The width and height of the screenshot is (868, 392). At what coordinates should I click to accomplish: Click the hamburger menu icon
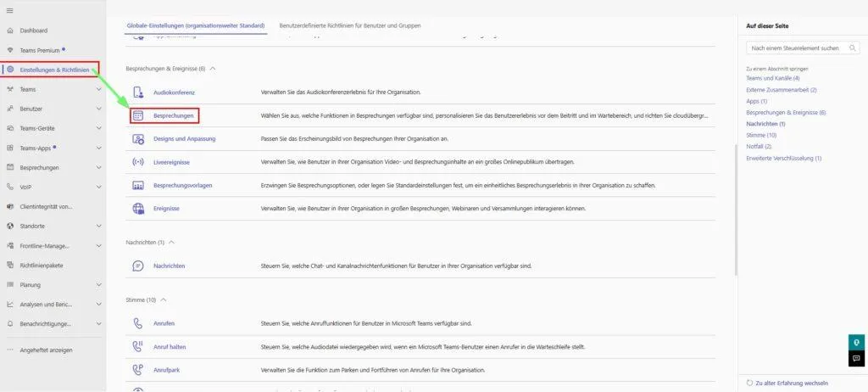click(10, 10)
